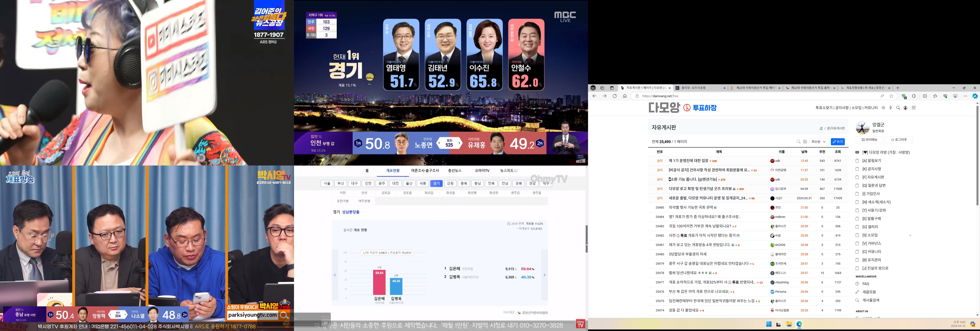Viewport: 980px width, 331px height.
Task: Add page to favorites with star icon
Action: (x=891, y=96)
